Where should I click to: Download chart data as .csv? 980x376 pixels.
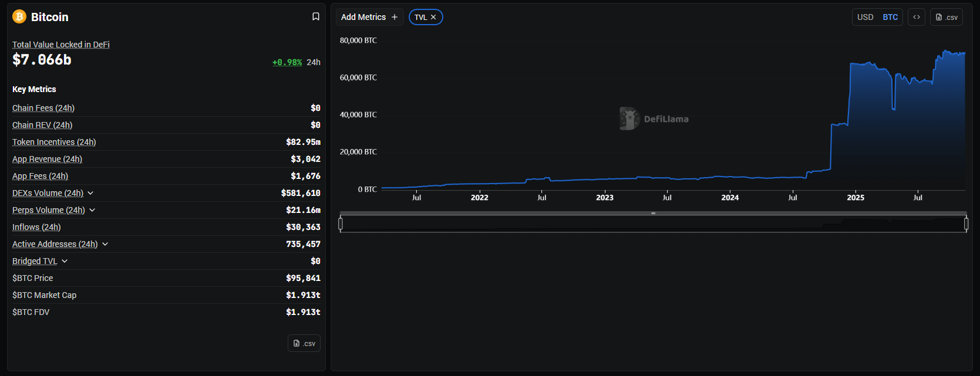click(947, 17)
